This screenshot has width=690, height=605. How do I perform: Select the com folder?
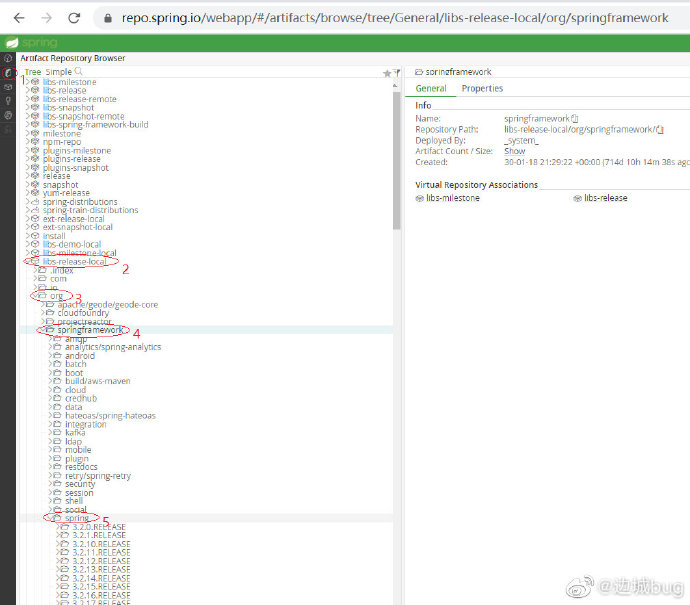point(58,279)
